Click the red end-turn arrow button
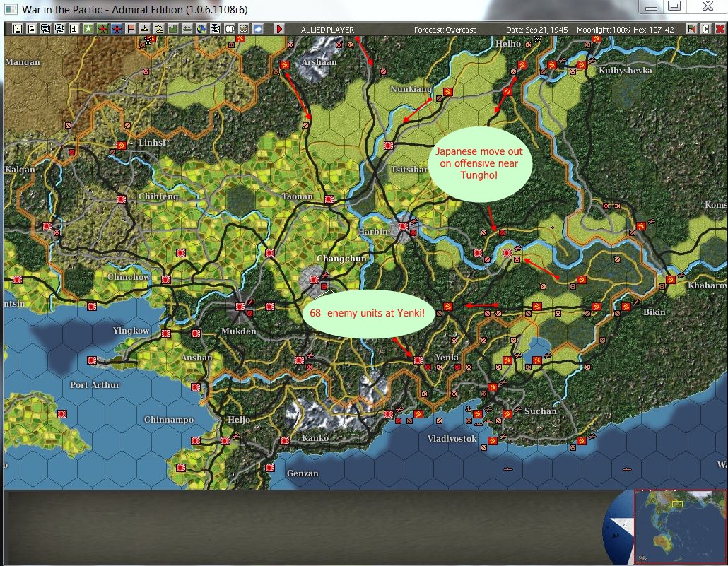This screenshot has width=728, height=566. tap(279, 29)
